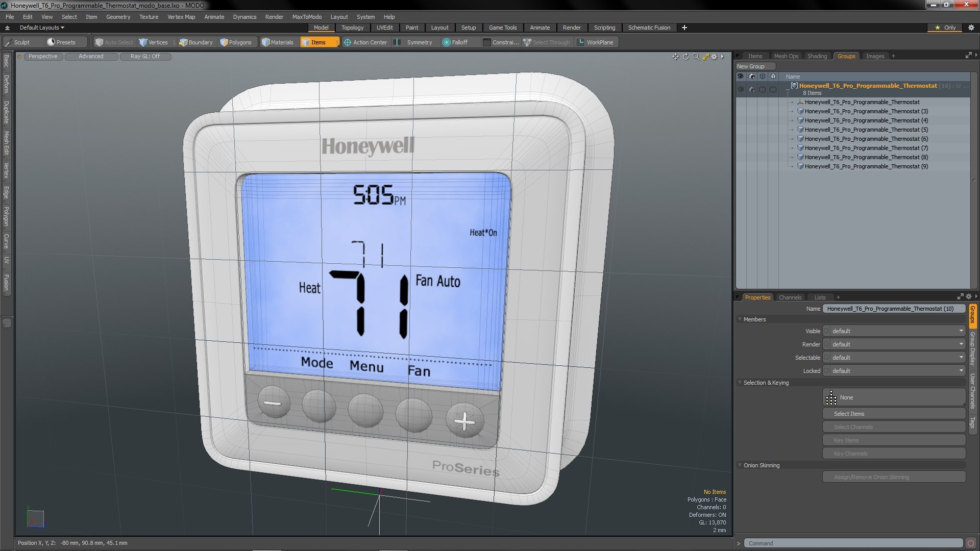This screenshot has height=551, width=980.
Task: Open the Default Layouts dropdown
Action: point(42,28)
